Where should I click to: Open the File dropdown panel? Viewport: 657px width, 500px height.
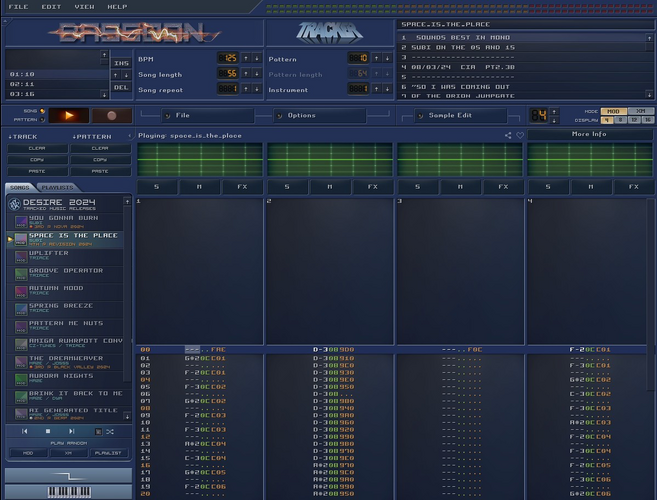tap(207, 115)
